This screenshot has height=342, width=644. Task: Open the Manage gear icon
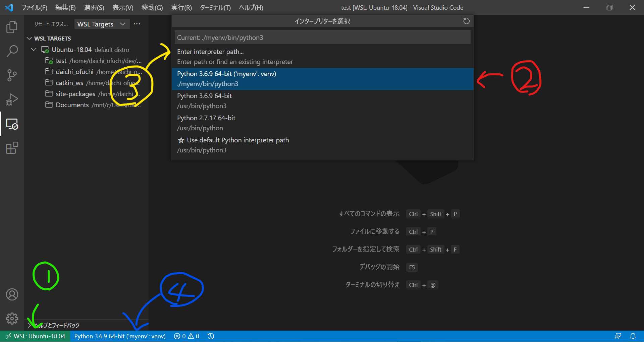coord(12,319)
